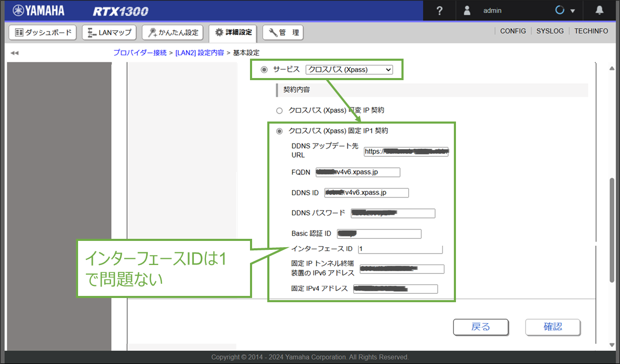Select the 詳細設定 tab
This screenshot has width=620, height=364.
233,32
